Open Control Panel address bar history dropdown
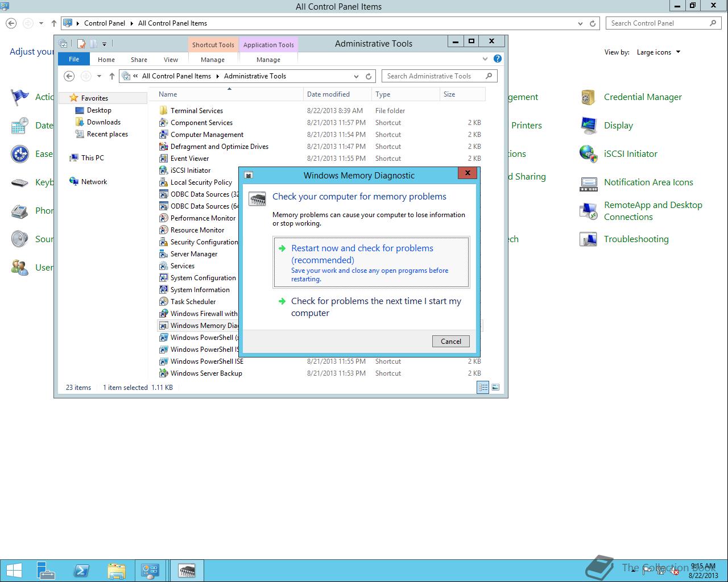The height and width of the screenshot is (582, 728). coord(580,23)
